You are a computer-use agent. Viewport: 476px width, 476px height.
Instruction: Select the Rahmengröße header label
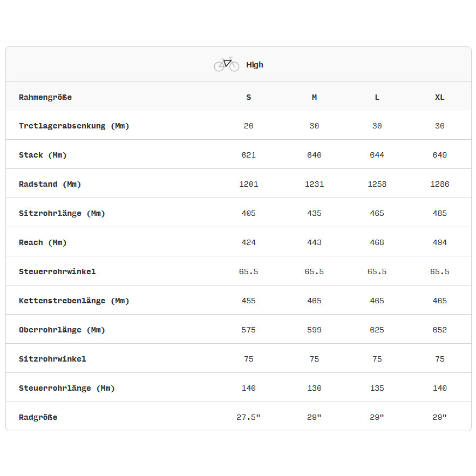tap(45, 97)
